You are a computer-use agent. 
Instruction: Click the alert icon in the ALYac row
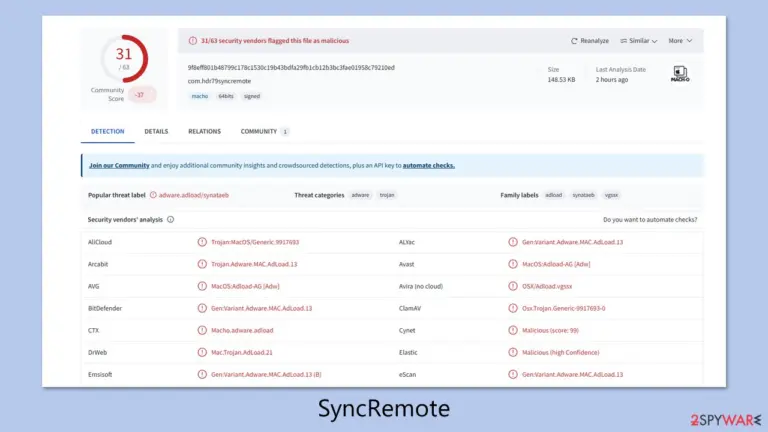tap(513, 242)
